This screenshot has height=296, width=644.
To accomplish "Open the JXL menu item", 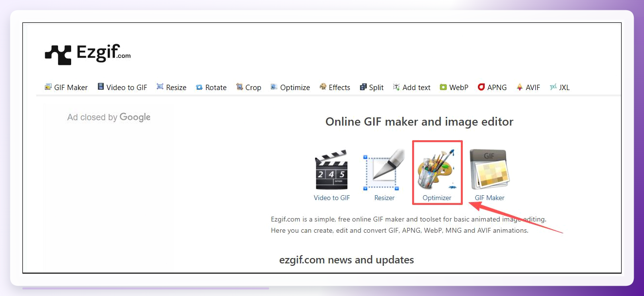I will coord(564,88).
